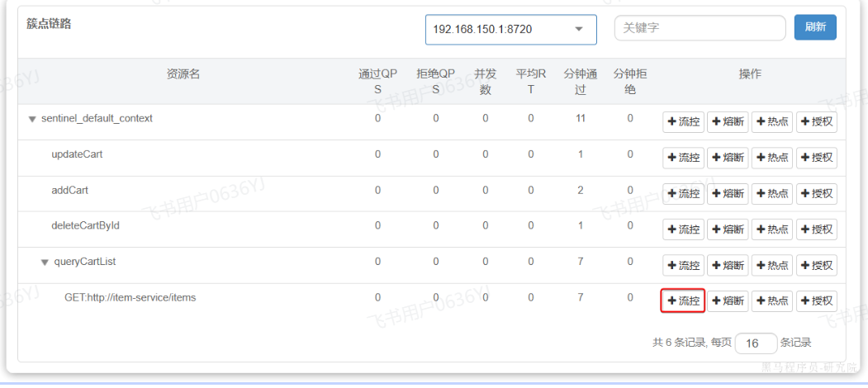Select the GET:http://item-service/items resource
The width and height of the screenshot is (868, 388).
pos(130,298)
